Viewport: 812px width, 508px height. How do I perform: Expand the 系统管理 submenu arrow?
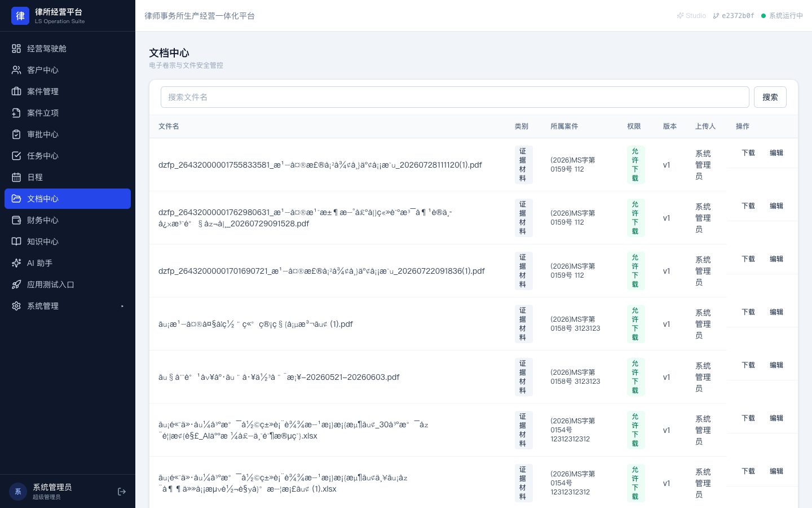(122, 306)
